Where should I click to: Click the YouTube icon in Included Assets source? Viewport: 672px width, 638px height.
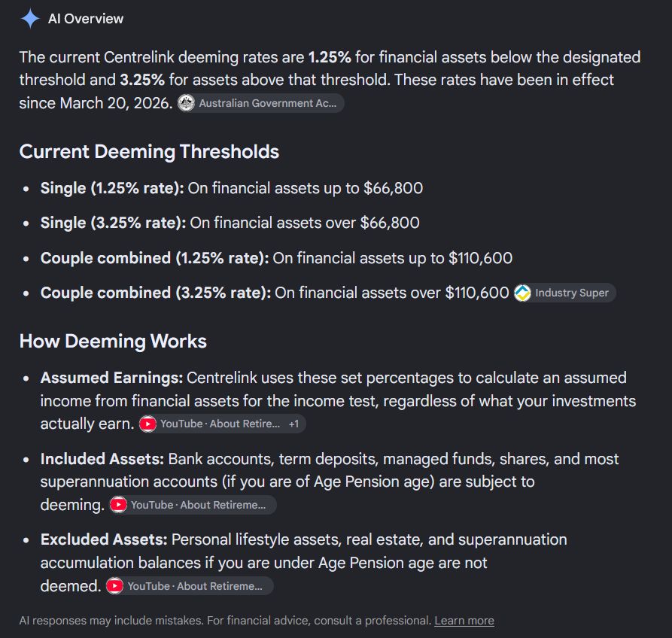[x=118, y=505]
